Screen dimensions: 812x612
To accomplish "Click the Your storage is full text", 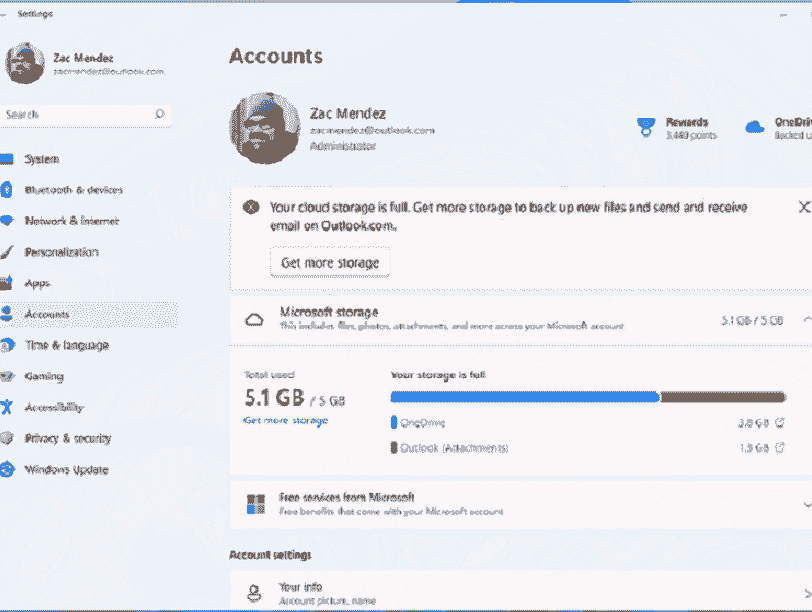I will coord(438,375).
